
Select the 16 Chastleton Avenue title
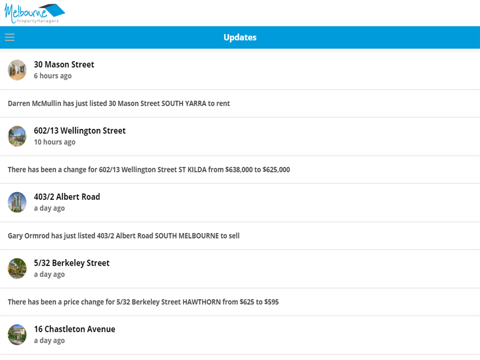(75, 329)
